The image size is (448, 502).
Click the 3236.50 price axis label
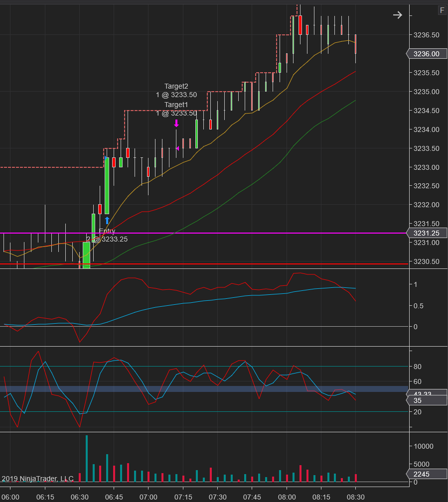(x=427, y=35)
